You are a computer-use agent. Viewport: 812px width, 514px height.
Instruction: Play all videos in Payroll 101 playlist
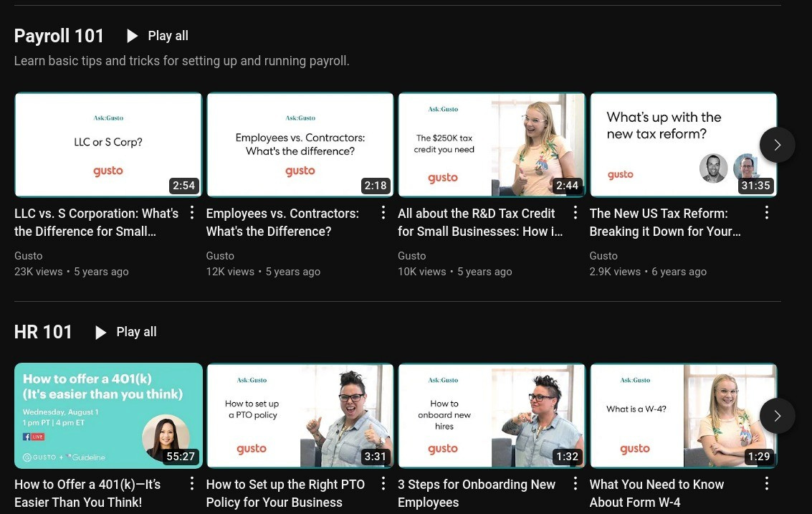(158, 36)
